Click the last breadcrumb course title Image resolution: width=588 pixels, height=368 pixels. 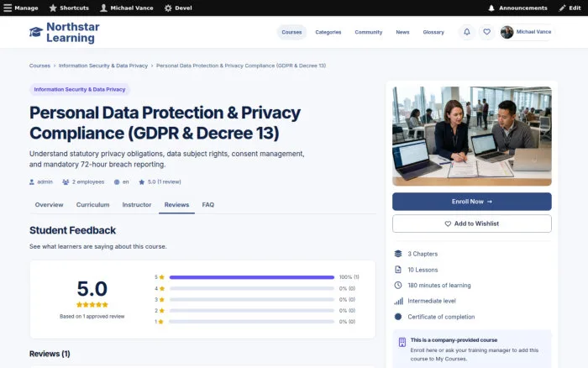click(241, 66)
